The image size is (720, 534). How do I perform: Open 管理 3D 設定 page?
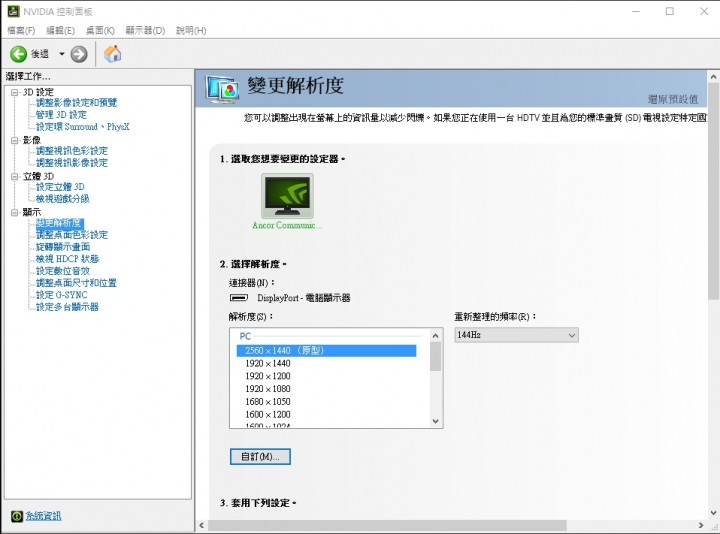pos(61,114)
